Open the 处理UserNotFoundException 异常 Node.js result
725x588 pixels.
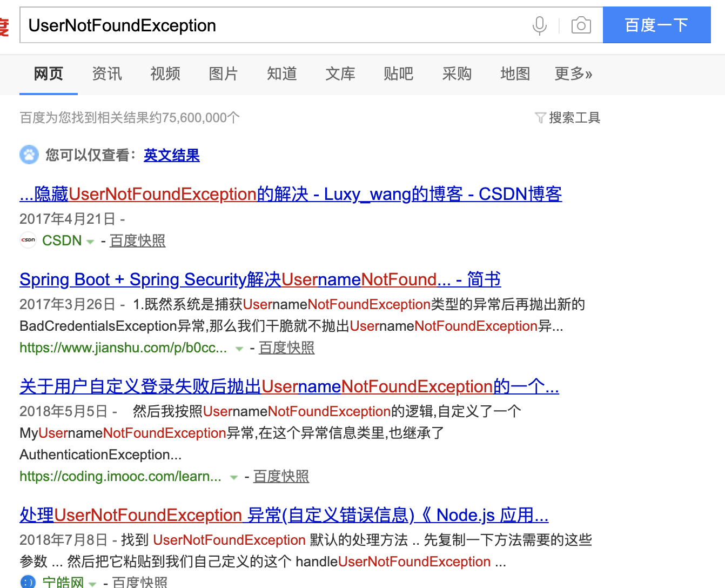[284, 515]
